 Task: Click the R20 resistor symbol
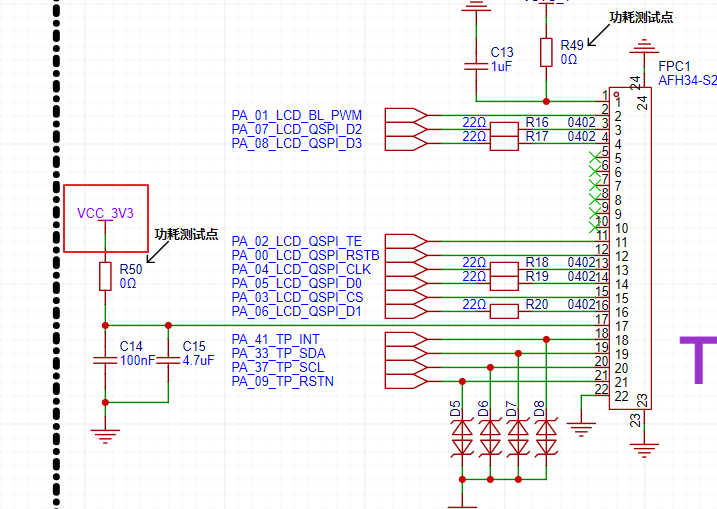504,311
